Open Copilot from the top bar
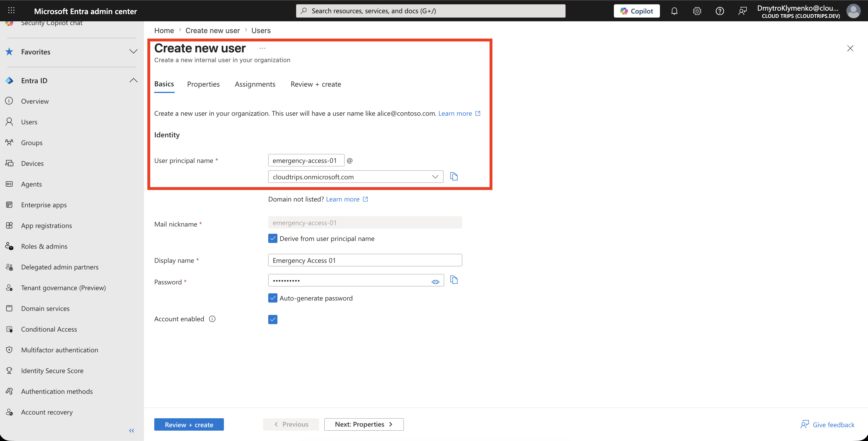868x441 pixels. (637, 11)
